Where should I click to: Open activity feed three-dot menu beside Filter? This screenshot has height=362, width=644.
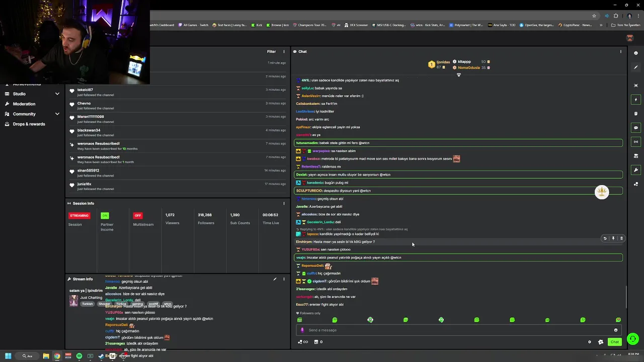point(284,51)
